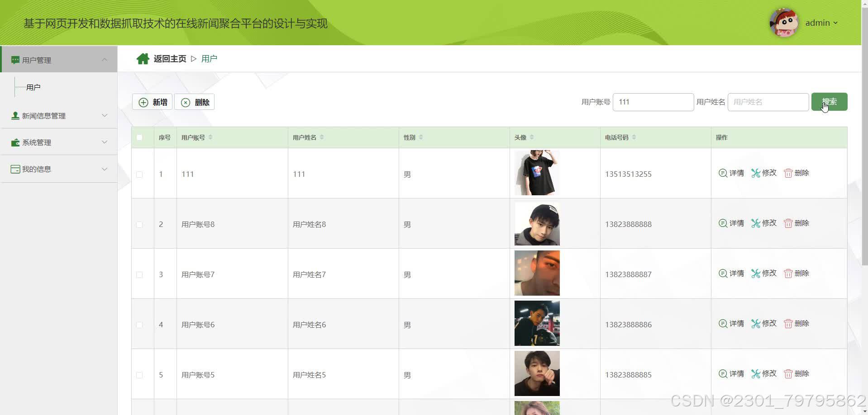
Task: Select 我的信息 in the sidebar
Action: pyautogui.click(x=59, y=169)
